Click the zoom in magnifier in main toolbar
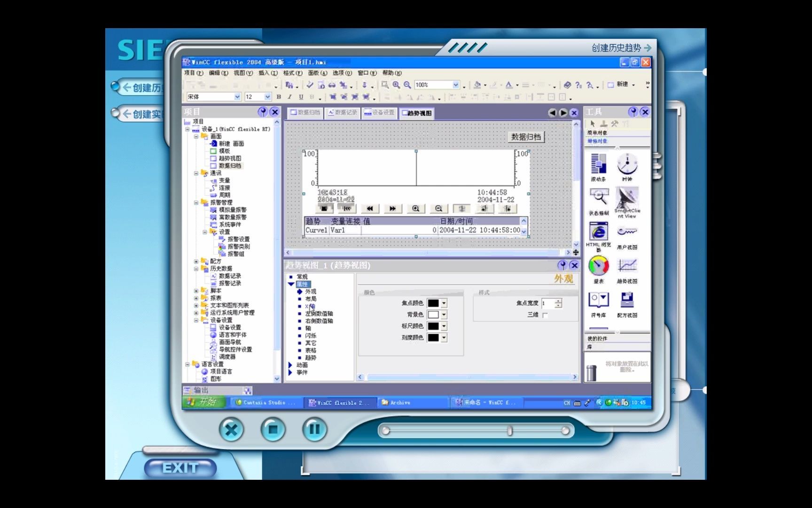This screenshot has height=508, width=812. pos(396,85)
